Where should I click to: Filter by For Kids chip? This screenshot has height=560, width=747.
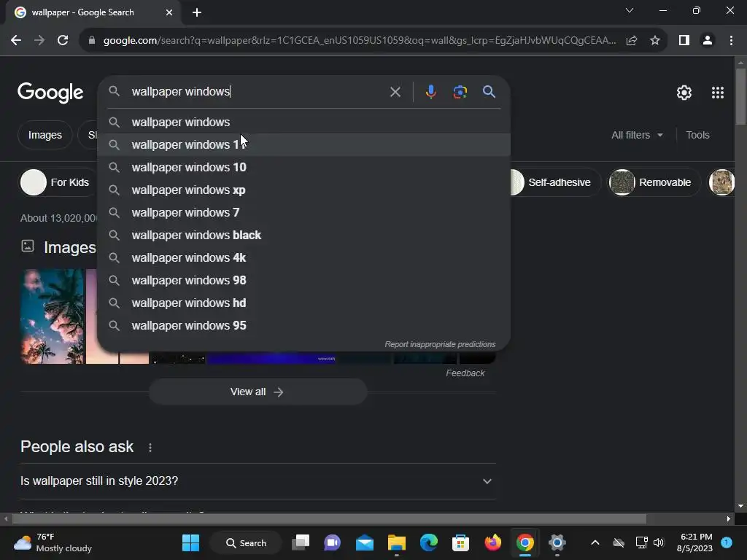(x=58, y=182)
